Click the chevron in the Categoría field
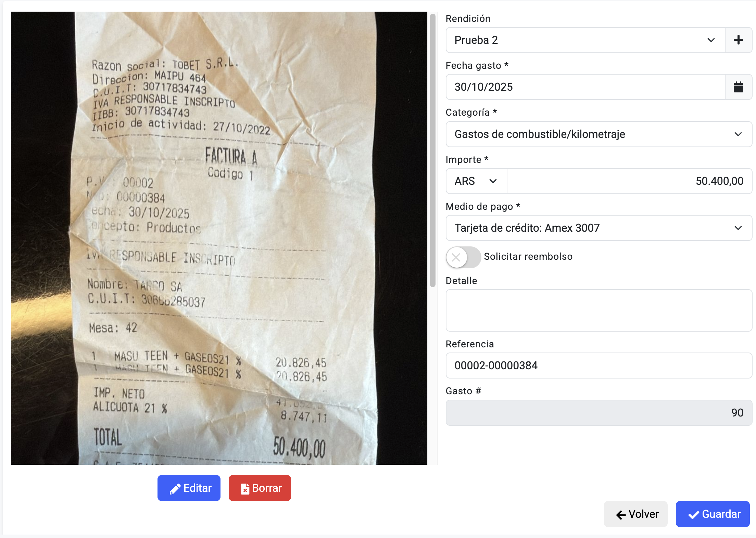Screen dimensions: 756x538 pyautogui.click(x=738, y=134)
